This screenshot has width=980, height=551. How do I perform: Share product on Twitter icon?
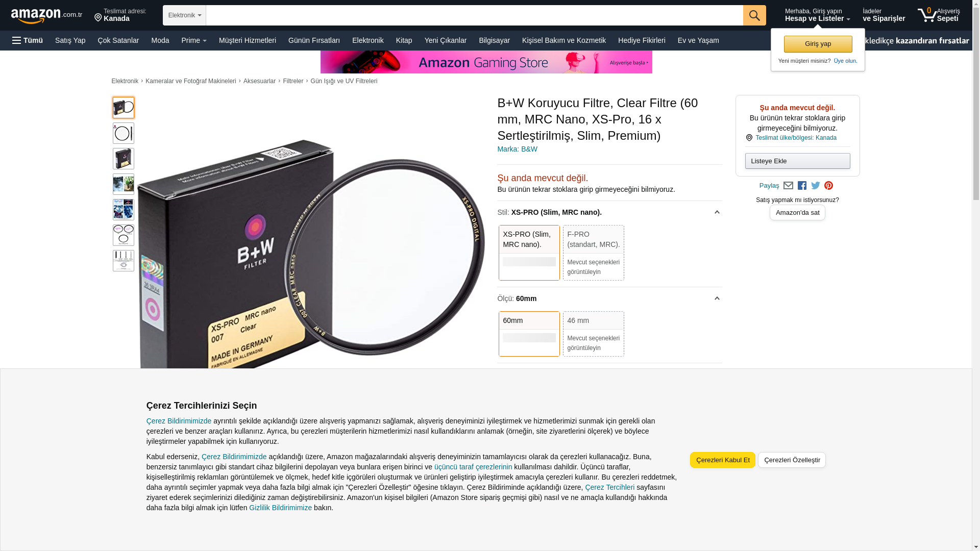click(x=816, y=186)
